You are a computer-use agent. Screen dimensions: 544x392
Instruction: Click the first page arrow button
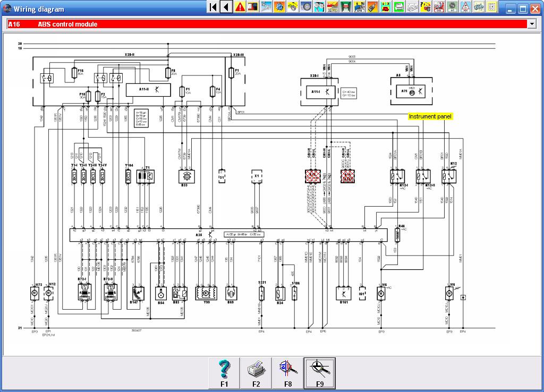tap(213, 7)
